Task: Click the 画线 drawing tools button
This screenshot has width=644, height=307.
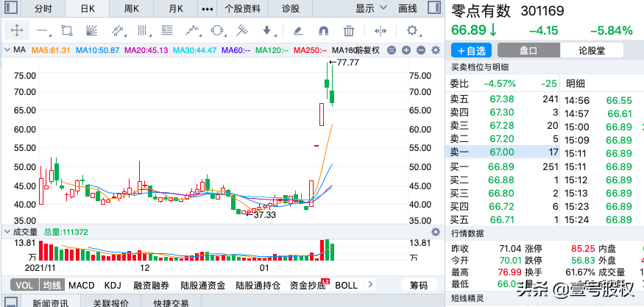Action: (408, 8)
